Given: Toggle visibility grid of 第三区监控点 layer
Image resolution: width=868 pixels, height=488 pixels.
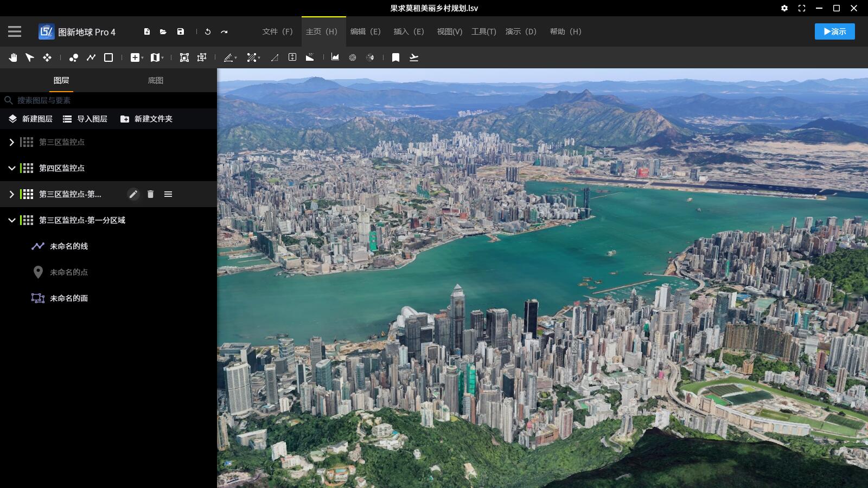Looking at the screenshot, I should point(27,142).
